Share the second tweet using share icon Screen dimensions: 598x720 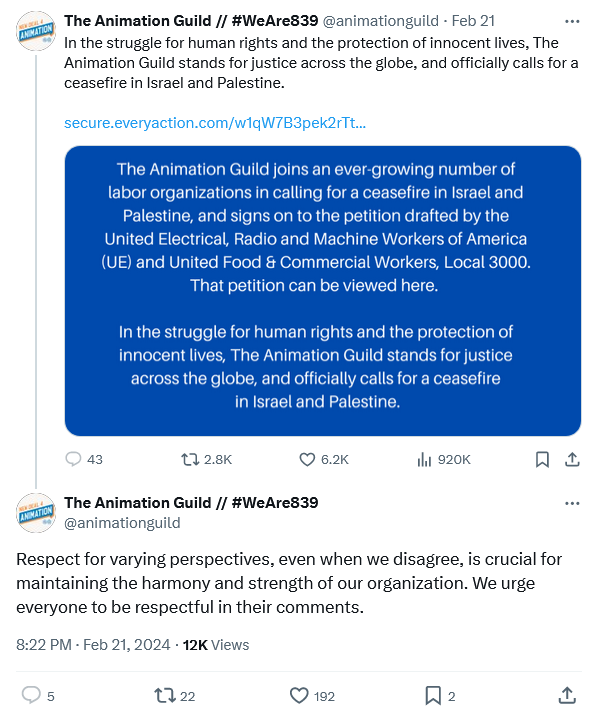click(567, 695)
